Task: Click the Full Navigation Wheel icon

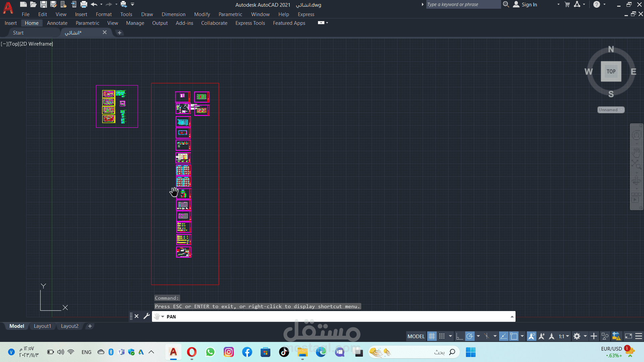Action: point(636,135)
